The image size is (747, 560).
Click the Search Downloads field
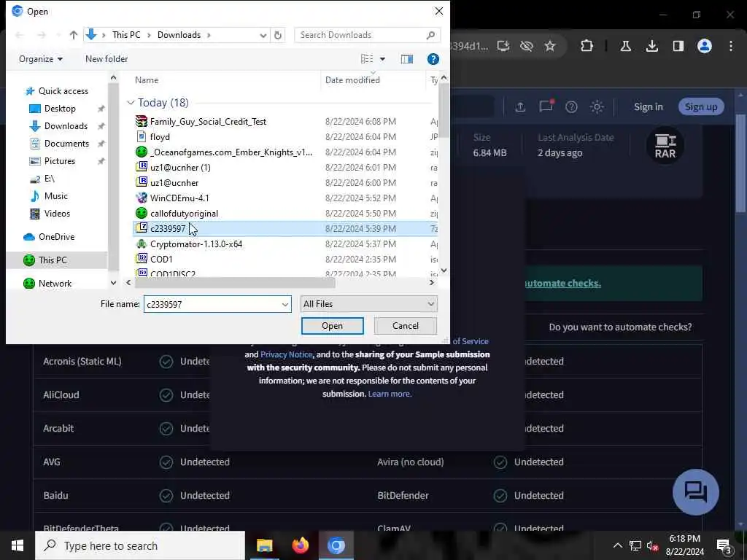point(367,35)
